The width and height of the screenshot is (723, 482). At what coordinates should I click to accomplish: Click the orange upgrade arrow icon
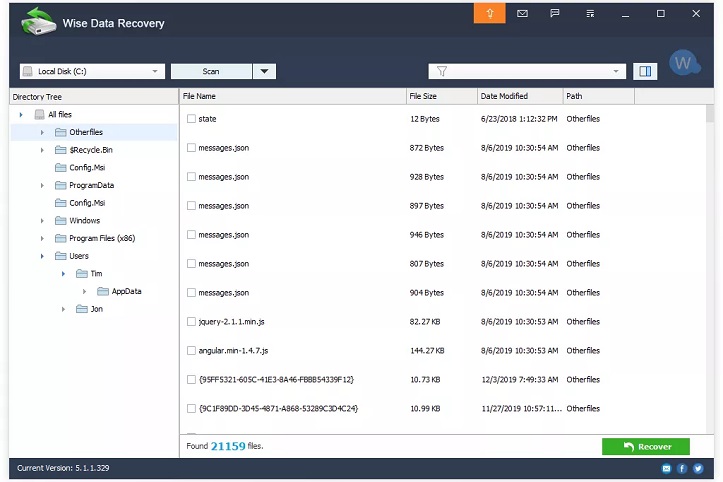click(489, 13)
